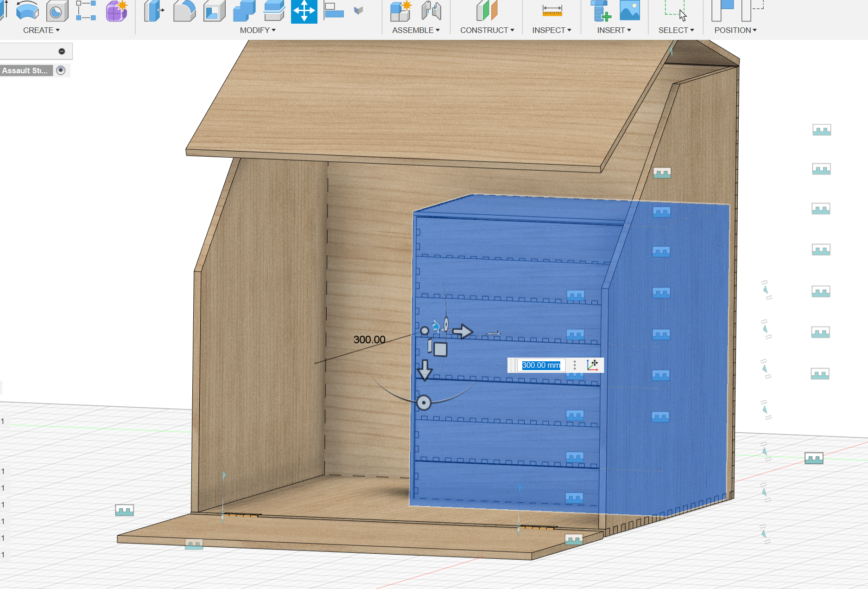Select the Revolve tool in Create group
868x589 pixels.
pos(27,11)
